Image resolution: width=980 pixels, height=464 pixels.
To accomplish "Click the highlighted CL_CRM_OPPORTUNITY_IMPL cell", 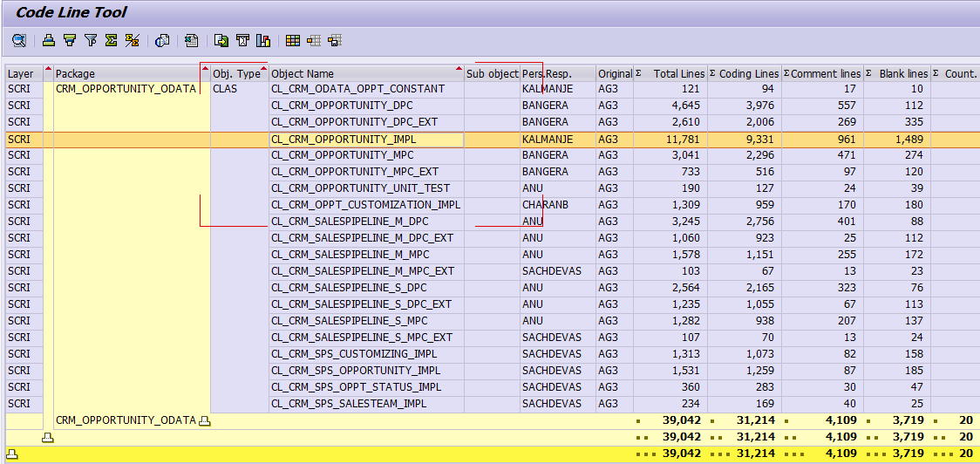I will pos(367,140).
